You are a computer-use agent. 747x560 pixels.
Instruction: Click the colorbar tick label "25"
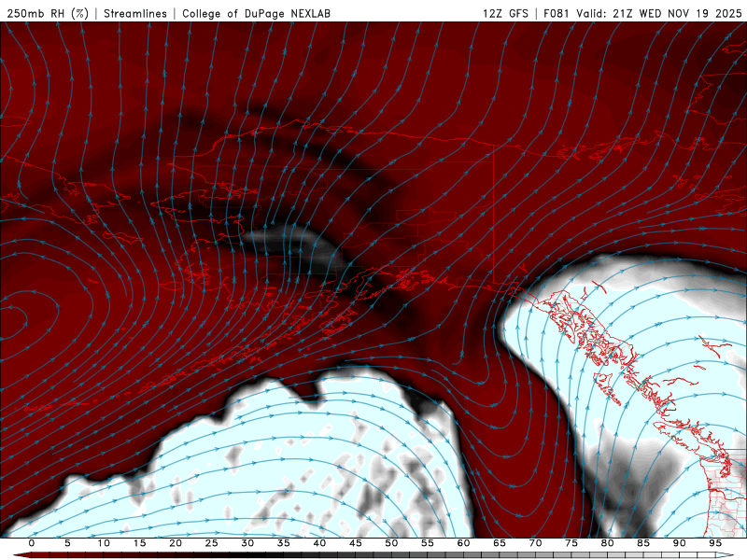click(x=212, y=543)
